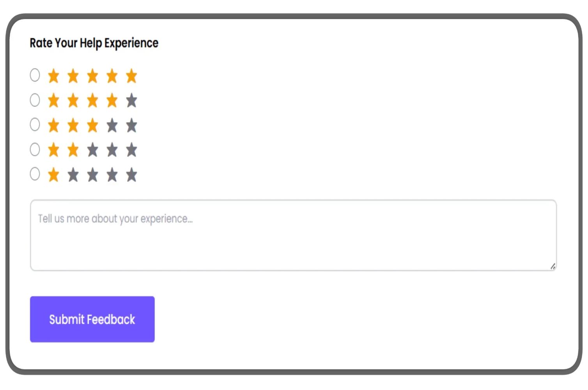Click the second gold star in the two-star row
Viewport: 588px width, 390px height.
73,150
